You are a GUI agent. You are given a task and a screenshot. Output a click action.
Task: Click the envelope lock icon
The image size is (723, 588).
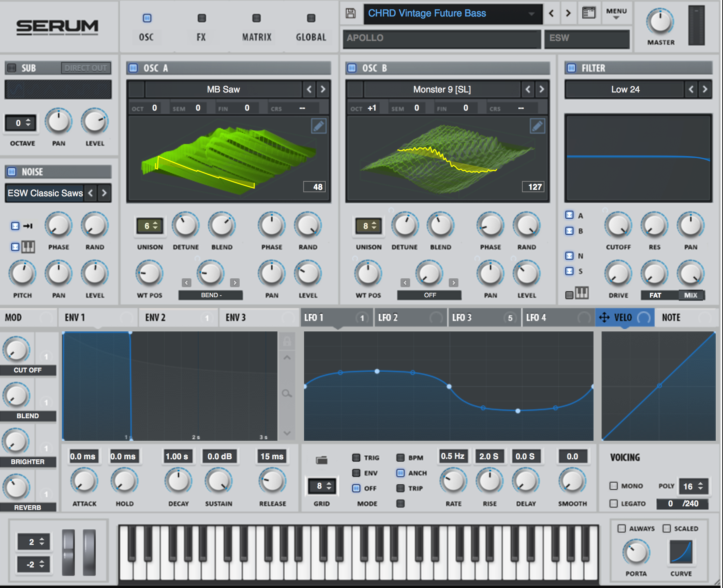point(287,341)
